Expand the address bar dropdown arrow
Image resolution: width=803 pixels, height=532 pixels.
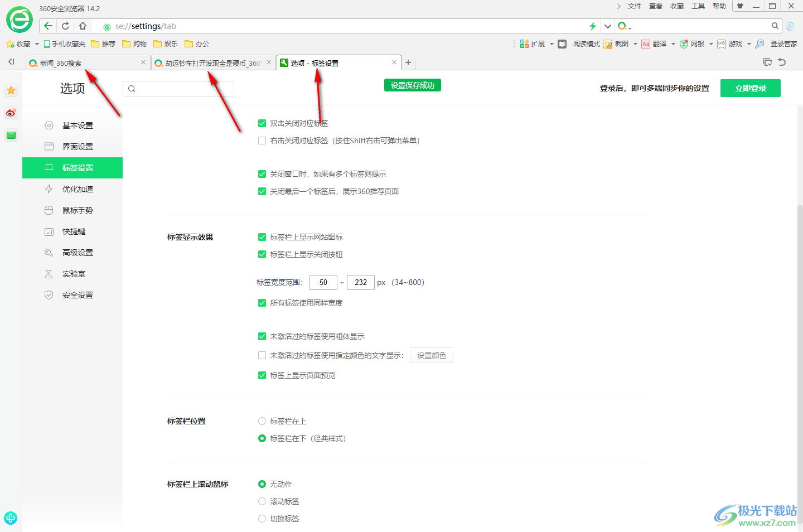tap(608, 26)
